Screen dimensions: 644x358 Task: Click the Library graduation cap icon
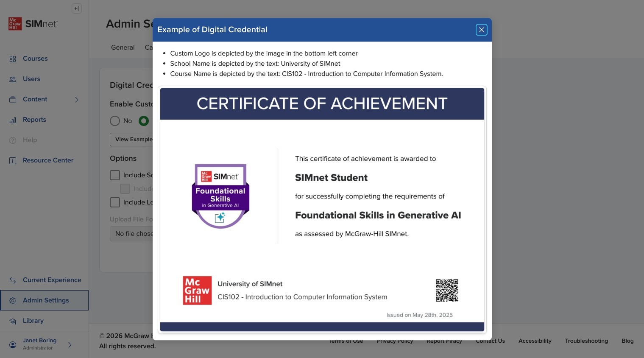(x=13, y=321)
